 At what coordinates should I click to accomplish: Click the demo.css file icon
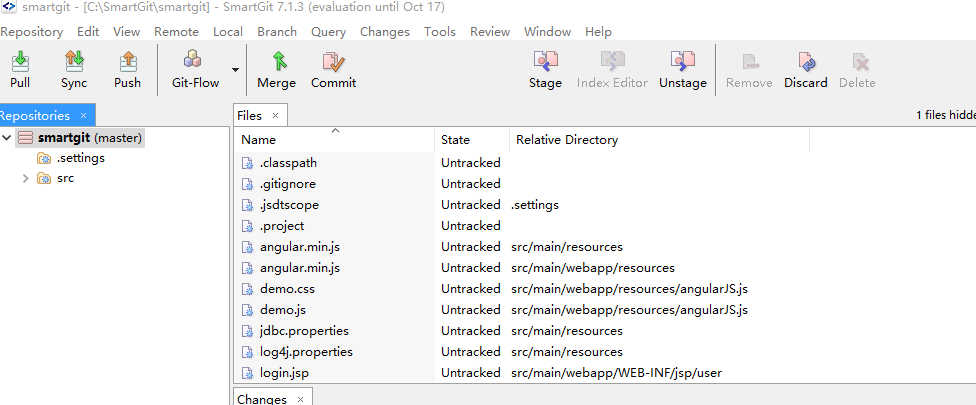pos(248,289)
